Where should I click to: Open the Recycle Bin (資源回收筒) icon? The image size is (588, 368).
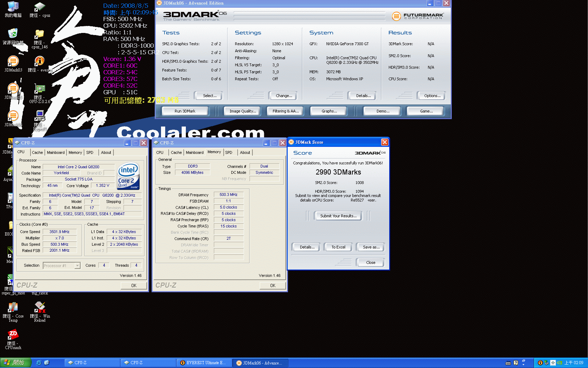(13, 37)
